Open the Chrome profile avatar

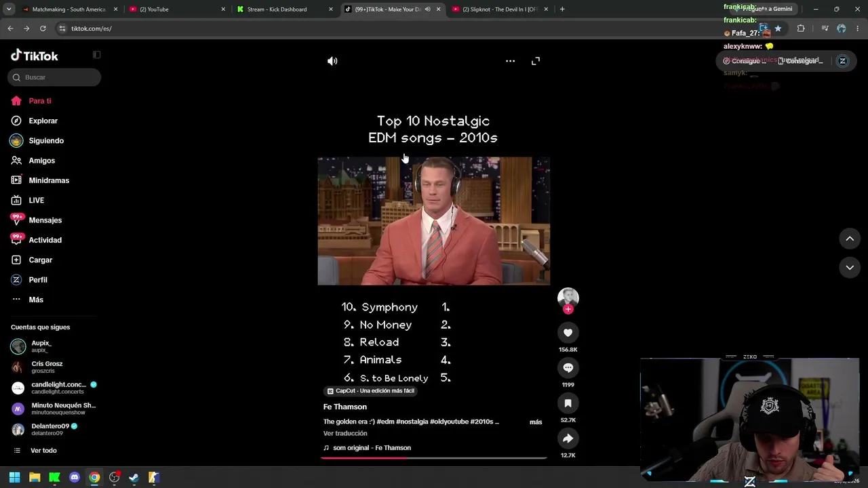point(842,28)
